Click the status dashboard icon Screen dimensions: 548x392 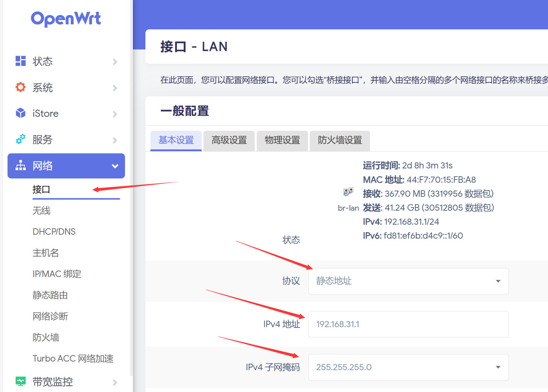coord(20,61)
